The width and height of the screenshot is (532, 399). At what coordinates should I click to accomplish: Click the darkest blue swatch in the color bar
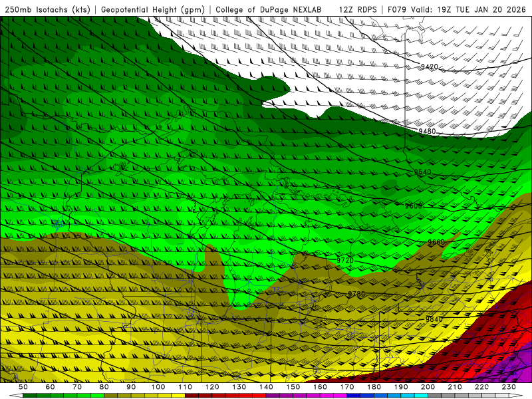coord(354,395)
